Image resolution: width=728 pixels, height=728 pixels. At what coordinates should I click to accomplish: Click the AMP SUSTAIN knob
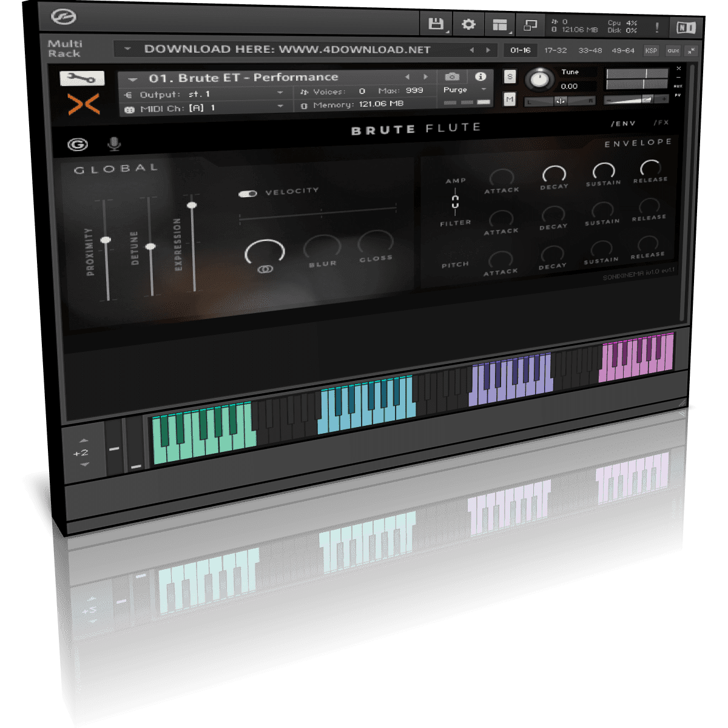tap(604, 170)
